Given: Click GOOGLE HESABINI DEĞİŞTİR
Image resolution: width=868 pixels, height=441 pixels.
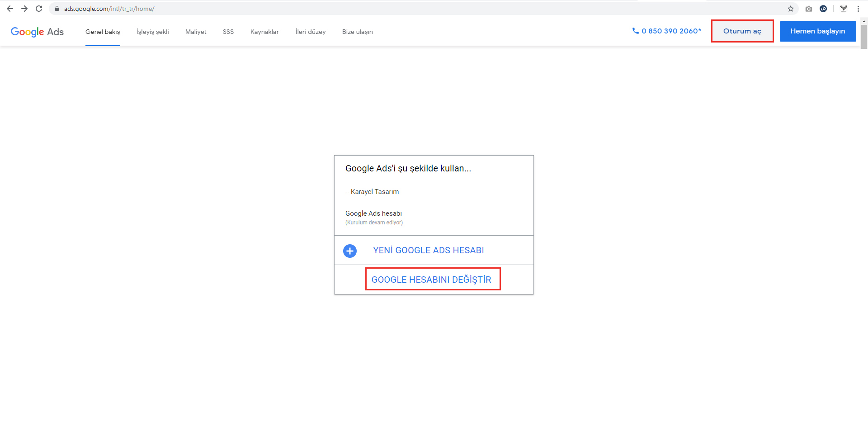Looking at the screenshot, I should 431,280.
